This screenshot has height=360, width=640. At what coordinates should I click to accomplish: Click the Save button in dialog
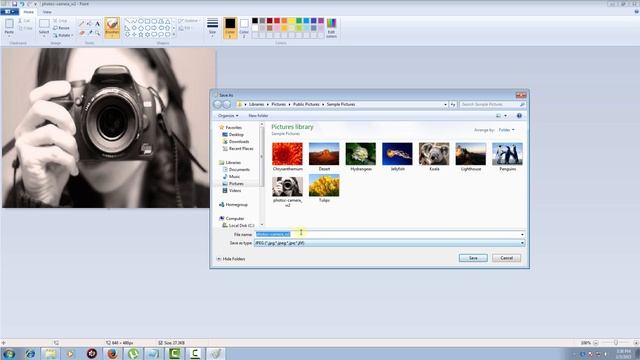point(473,258)
